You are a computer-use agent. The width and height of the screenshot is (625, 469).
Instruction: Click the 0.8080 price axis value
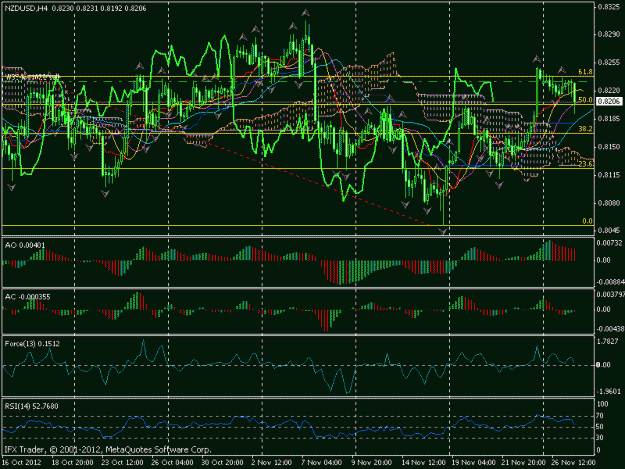(608, 203)
